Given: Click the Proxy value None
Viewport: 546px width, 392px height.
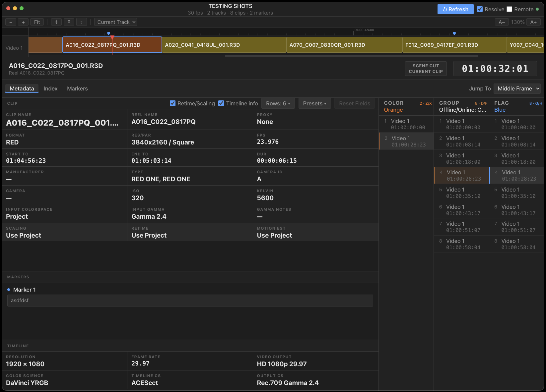Looking at the screenshot, I should click(265, 122).
